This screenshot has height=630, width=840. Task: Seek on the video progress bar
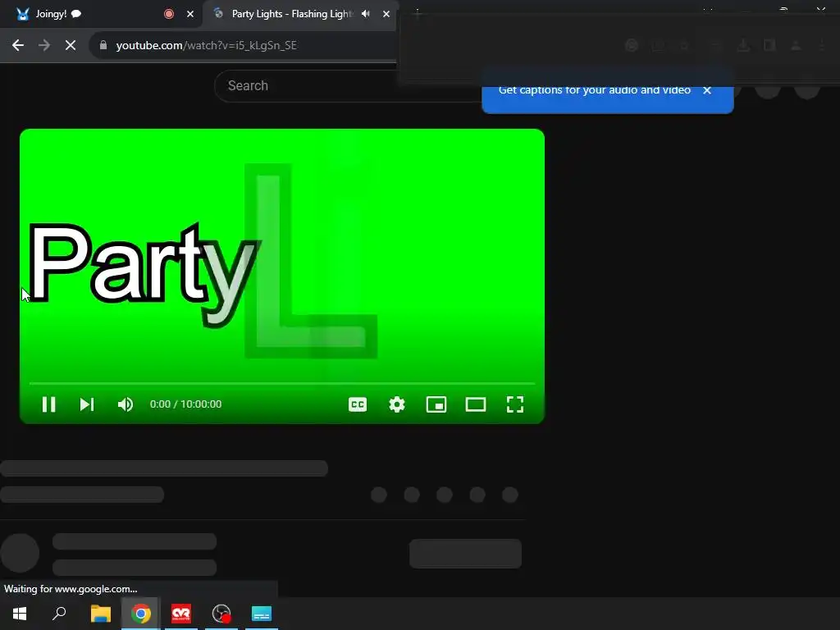tap(282, 384)
